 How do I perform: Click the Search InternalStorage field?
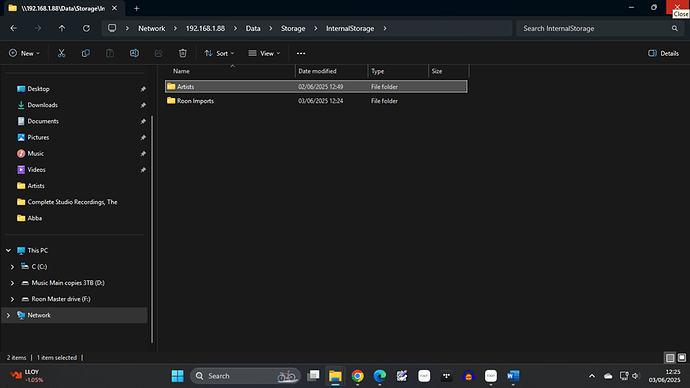tap(599, 28)
